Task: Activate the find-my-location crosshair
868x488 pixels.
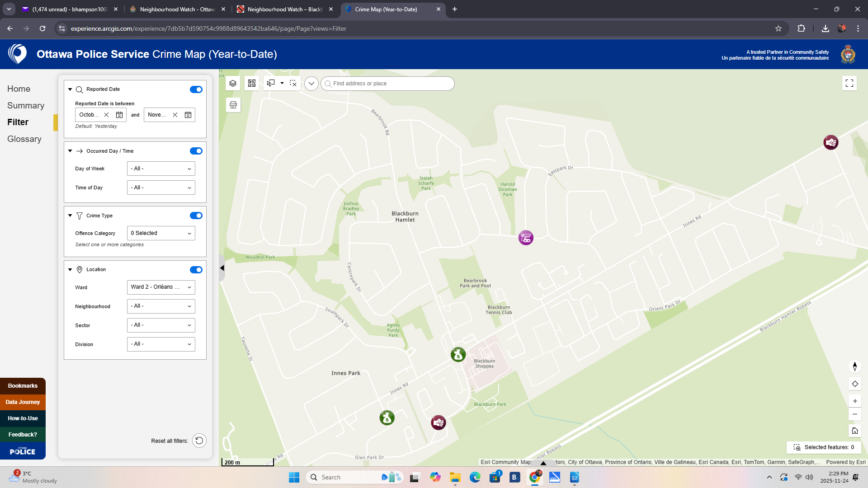Action: [854, 384]
